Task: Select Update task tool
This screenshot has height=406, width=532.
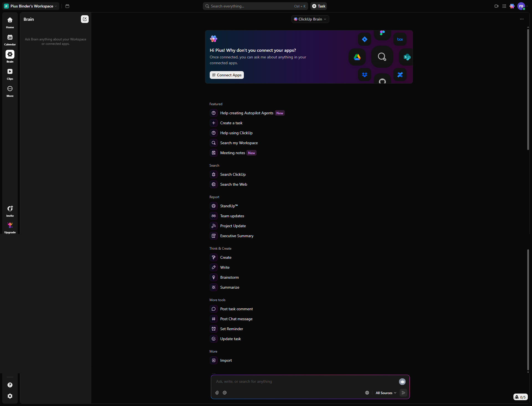Action: [226, 339]
